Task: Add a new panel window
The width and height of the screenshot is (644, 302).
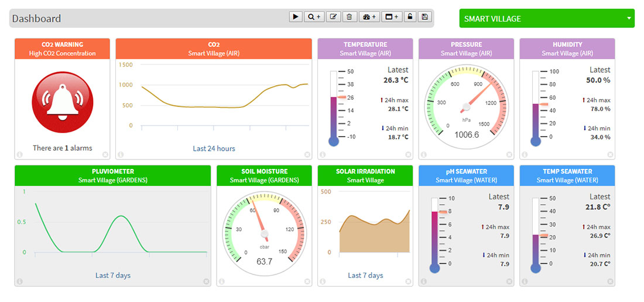Action: point(391,17)
